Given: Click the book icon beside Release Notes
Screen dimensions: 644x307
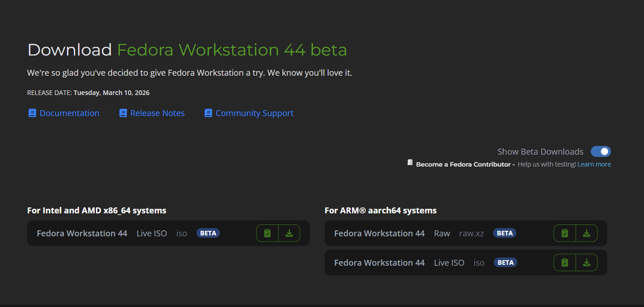Looking at the screenshot, I should point(123,113).
